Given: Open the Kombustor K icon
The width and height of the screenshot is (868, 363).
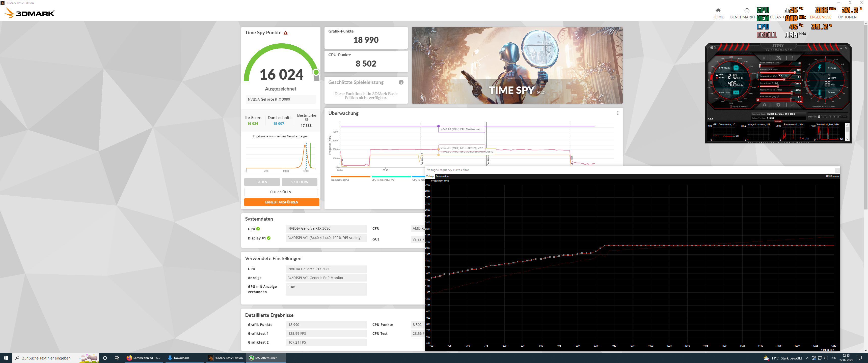Looking at the screenshot, I should [764, 58].
